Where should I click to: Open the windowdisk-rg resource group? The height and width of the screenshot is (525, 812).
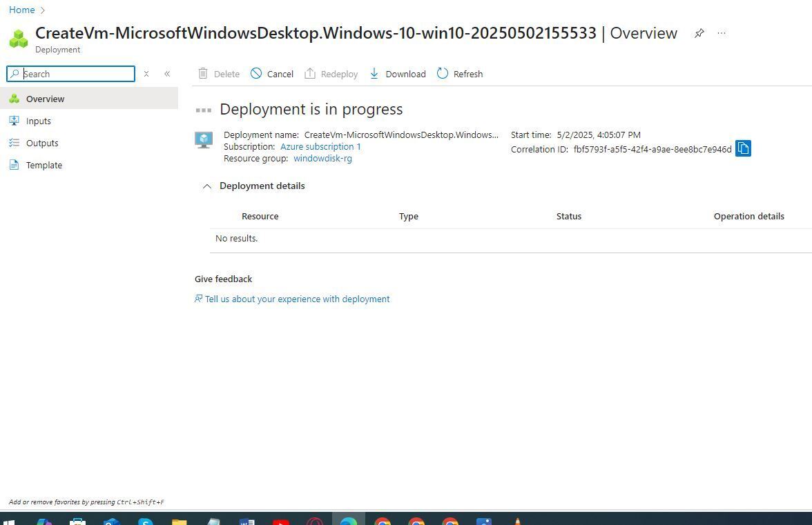tap(322, 158)
